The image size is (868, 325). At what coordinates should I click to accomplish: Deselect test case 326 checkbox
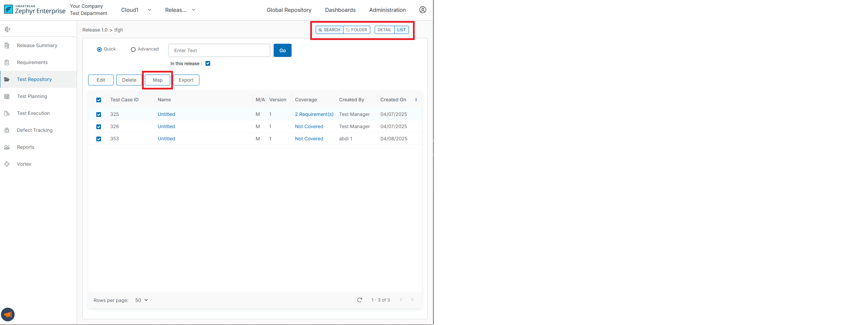coord(99,127)
